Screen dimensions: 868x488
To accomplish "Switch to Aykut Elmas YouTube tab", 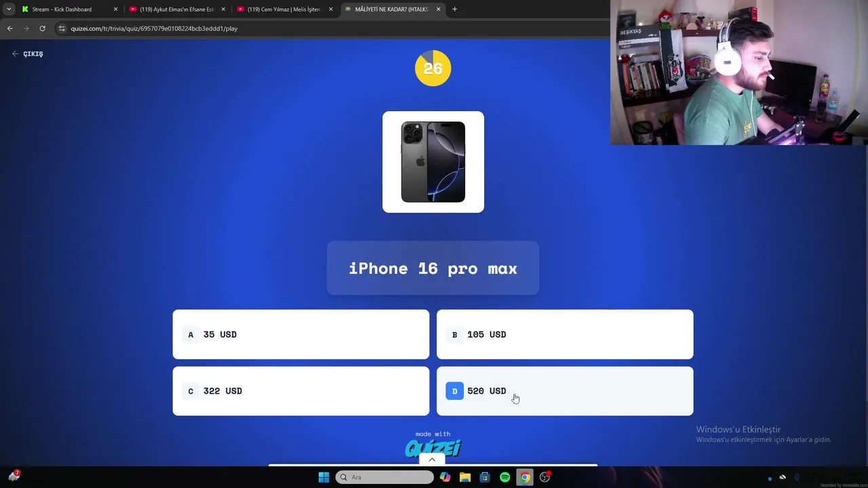I will tap(176, 9).
